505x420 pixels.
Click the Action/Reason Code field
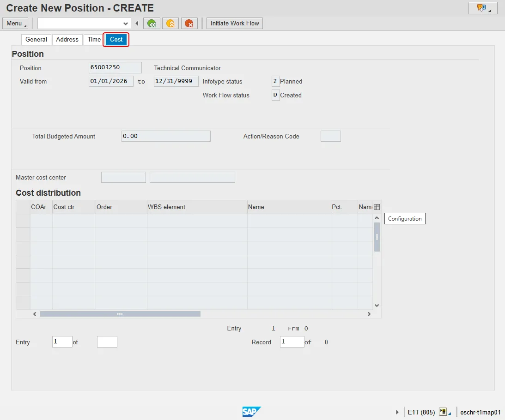(x=330, y=136)
